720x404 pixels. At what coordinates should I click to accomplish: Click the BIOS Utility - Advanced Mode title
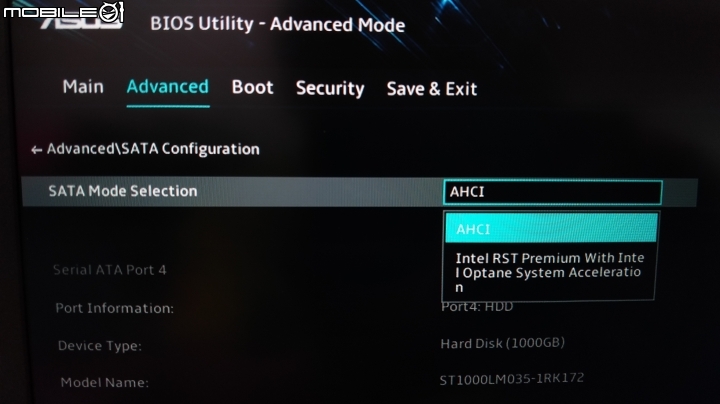coord(277,24)
